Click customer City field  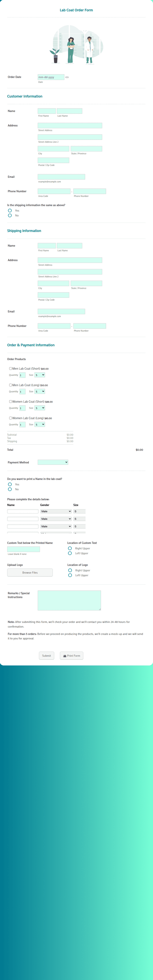(x=53, y=149)
